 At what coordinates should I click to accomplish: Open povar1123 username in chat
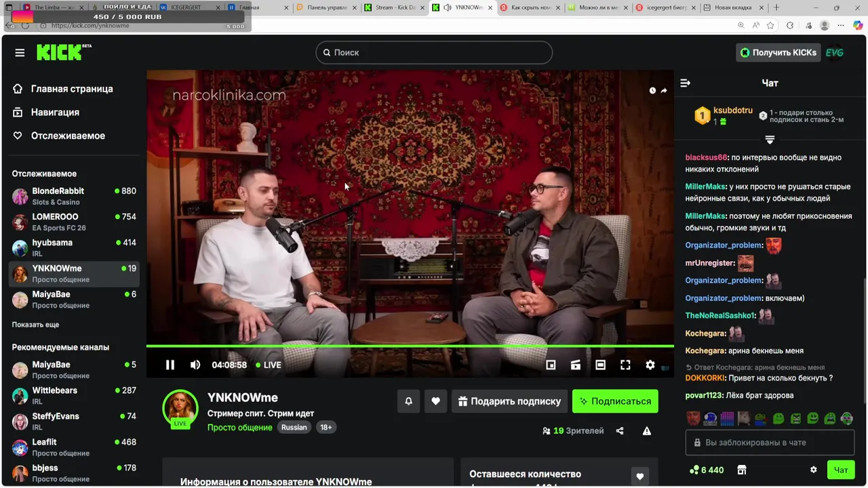[x=704, y=395]
